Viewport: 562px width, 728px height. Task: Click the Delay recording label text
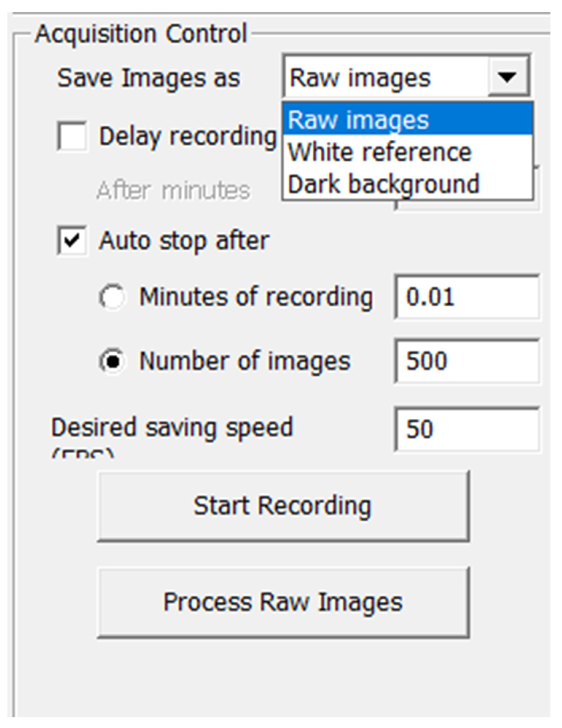click(x=188, y=137)
